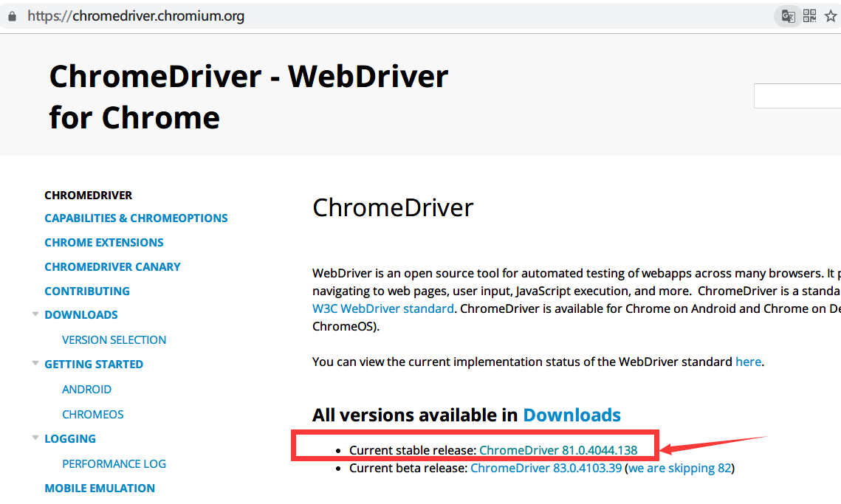
Task: Collapse the GETTING STARTED section
Action: [x=35, y=362]
